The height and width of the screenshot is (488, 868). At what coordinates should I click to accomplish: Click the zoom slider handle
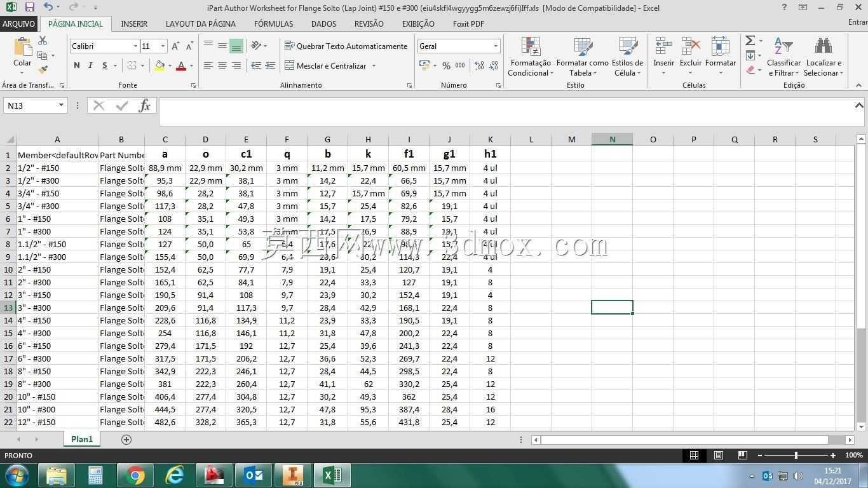[796, 455]
